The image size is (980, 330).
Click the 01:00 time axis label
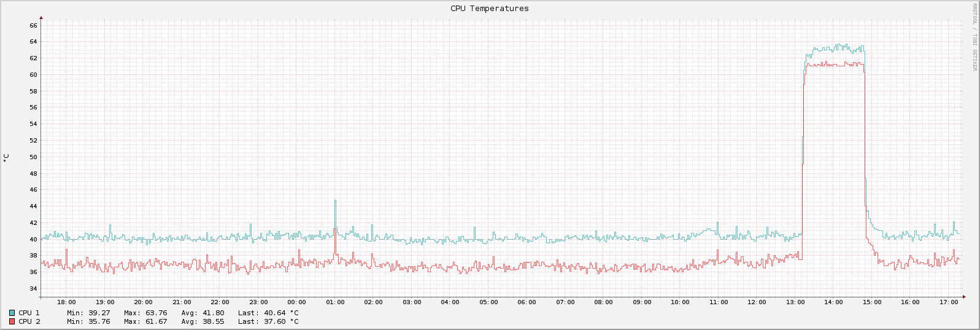335,302
